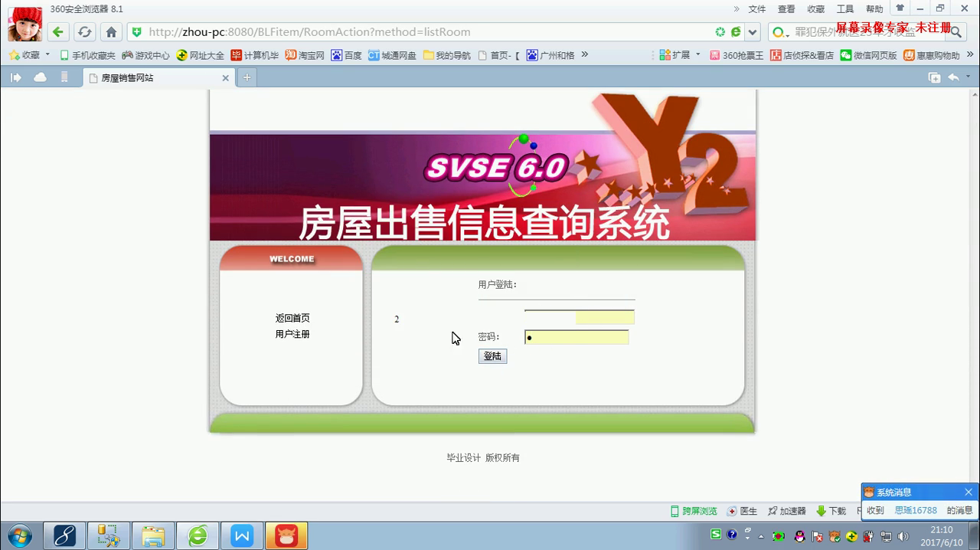980x550 pixels.
Task: Click 加速器 in status bar
Action: point(787,511)
